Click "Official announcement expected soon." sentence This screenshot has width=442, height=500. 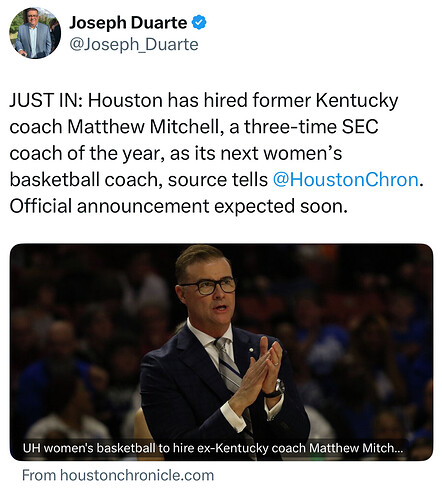pyautogui.click(x=179, y=206)
